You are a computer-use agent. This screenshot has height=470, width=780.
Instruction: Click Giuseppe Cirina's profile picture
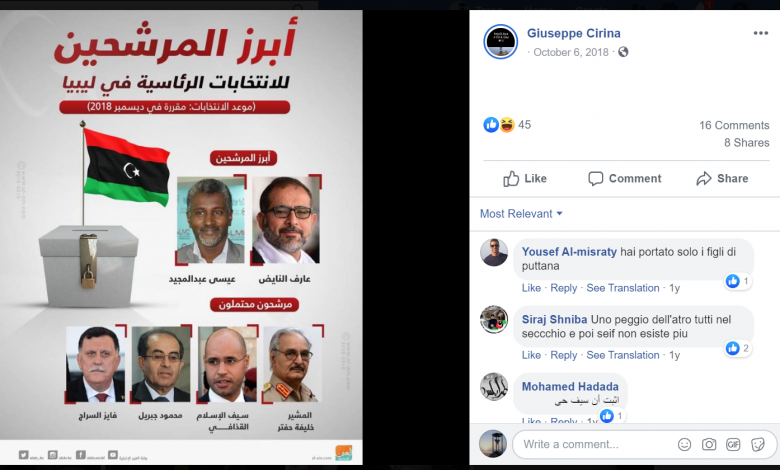click(x=500, y=42)
